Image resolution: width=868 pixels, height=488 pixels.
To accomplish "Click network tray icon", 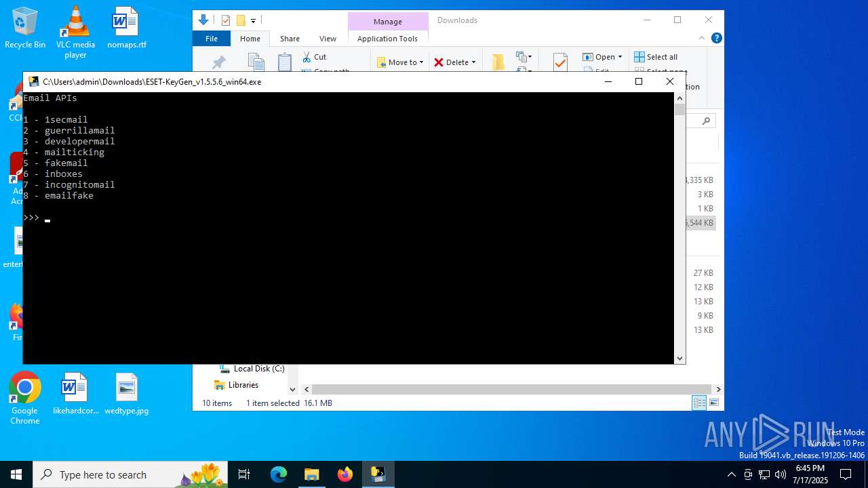I will [x=764, y=474].
